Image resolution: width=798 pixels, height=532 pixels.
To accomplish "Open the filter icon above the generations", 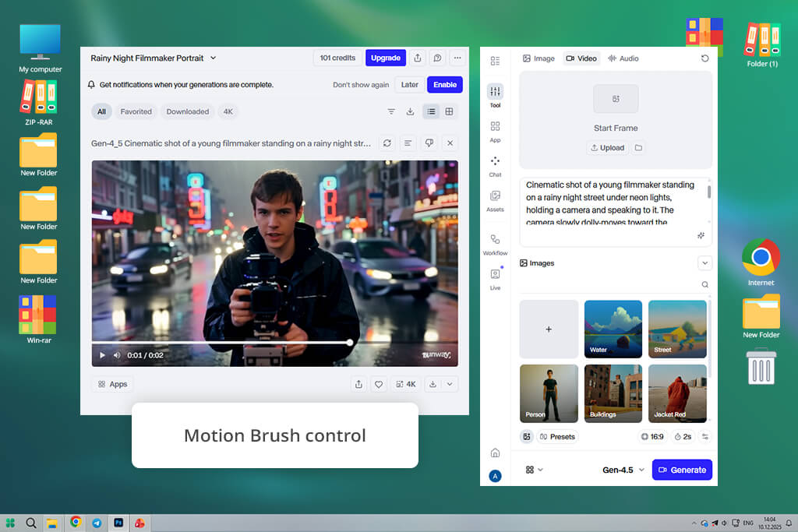I will (391, 111).
